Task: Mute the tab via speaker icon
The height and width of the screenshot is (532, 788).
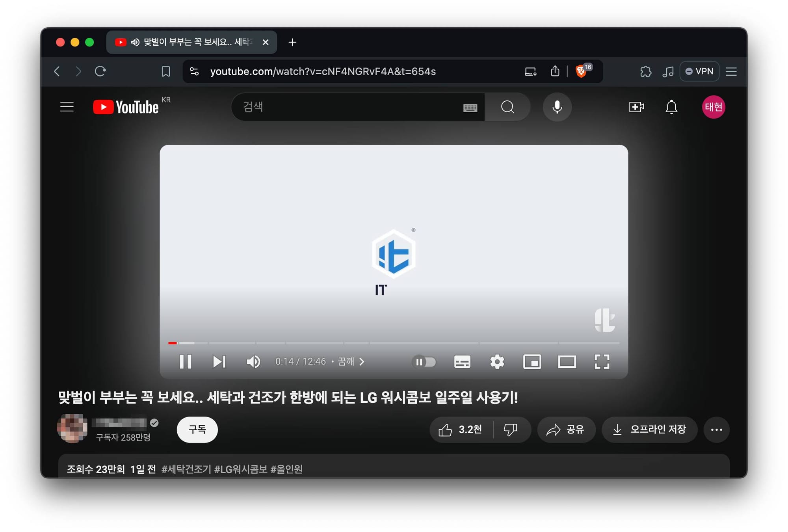Action: pos(135,42)
